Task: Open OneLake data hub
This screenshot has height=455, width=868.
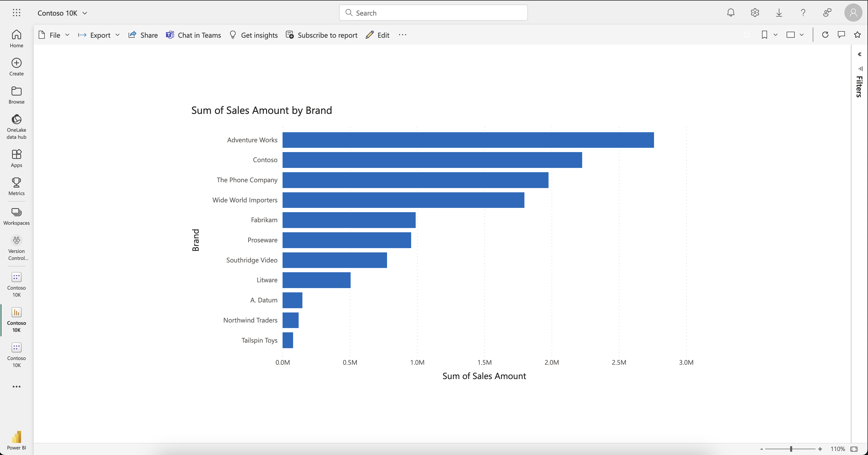Action: click(x=17, y=126)
